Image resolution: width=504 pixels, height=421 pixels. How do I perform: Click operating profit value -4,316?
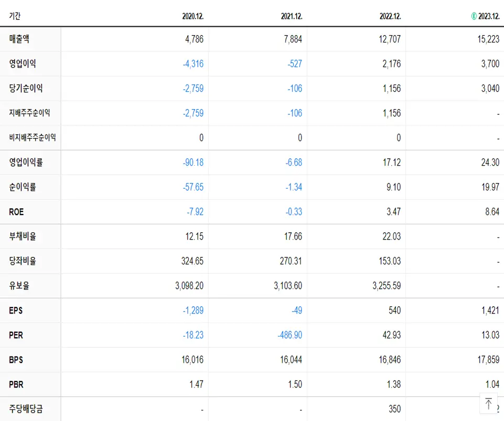tap(193, 63)
